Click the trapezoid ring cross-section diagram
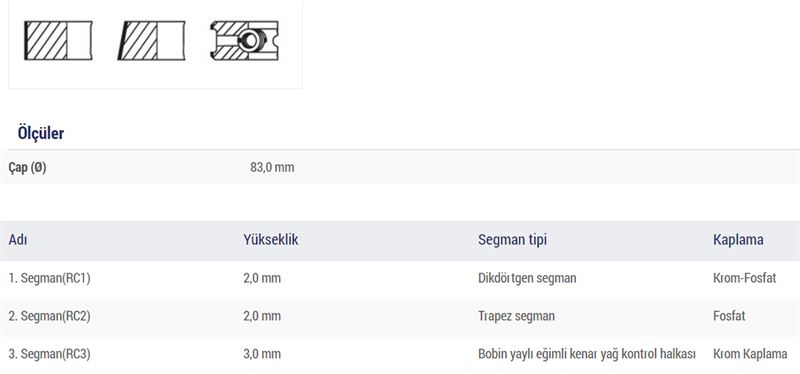Screen dimensions: 800x374 point(152,40)
